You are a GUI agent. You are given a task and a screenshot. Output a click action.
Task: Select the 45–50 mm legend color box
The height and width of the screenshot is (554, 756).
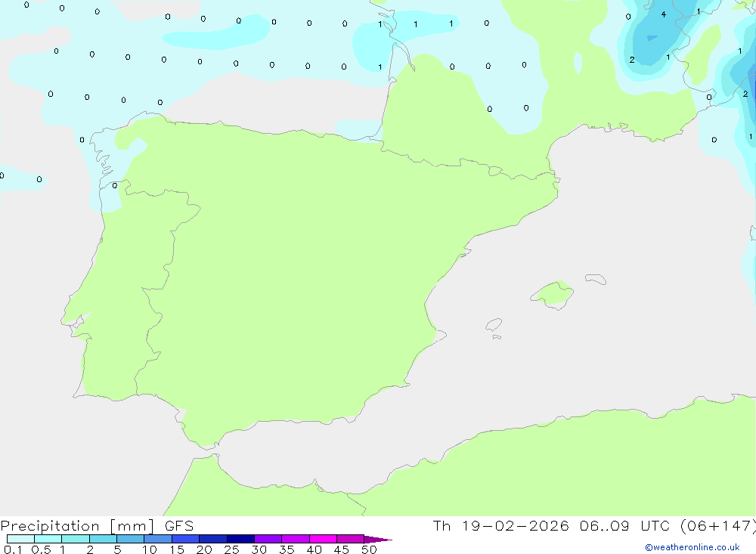351,539
